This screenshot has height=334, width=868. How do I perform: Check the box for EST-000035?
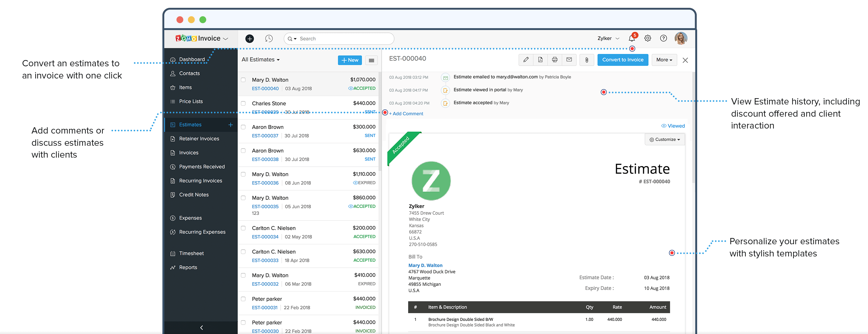click(243, 198)
